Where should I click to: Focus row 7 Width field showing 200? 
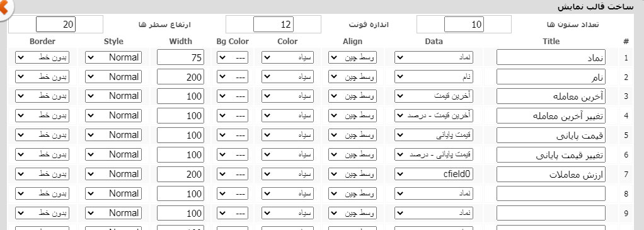point(180,174)
